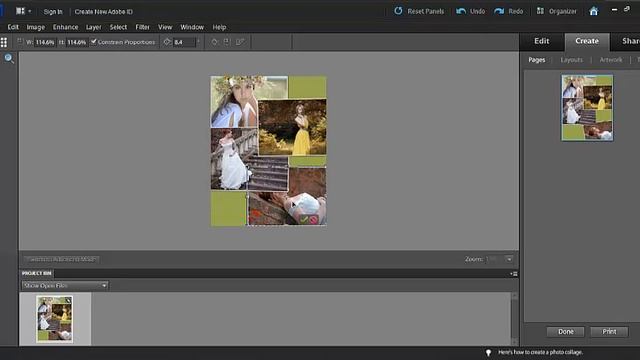Cancel transform with red circle icon

[x=313, y=220]
